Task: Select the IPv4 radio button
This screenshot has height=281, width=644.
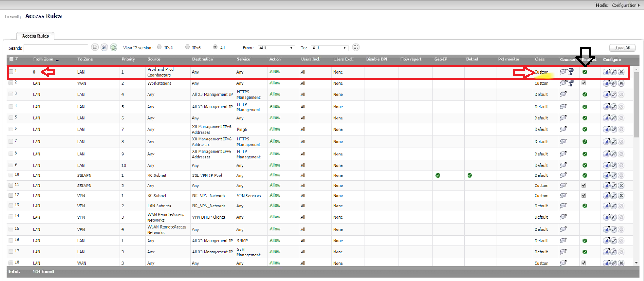Action: coord(160,47)
